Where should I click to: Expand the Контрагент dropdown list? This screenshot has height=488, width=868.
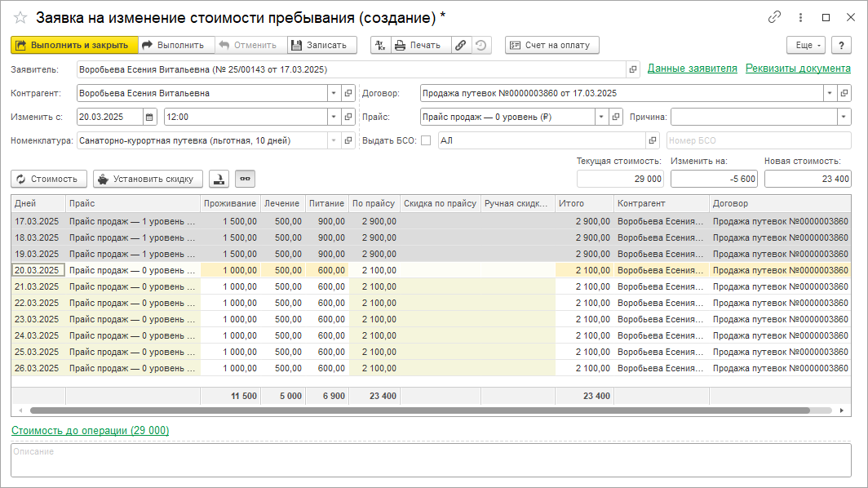(x=334, y=94)
